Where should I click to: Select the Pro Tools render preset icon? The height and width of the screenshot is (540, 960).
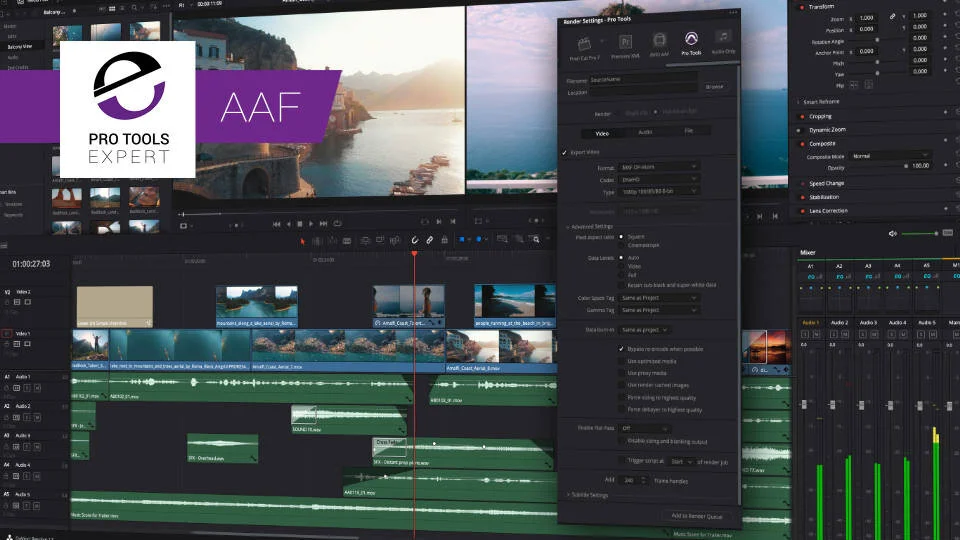click(691, 40)
